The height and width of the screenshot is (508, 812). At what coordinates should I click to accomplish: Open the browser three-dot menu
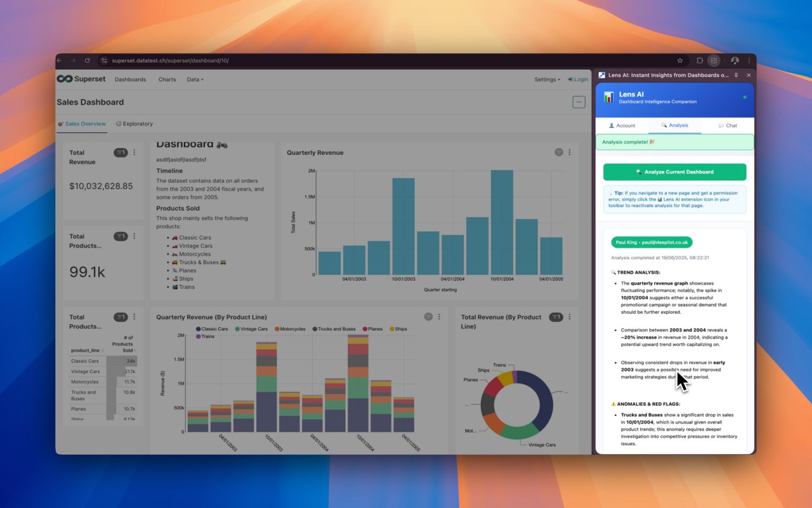click(x=749, y=60)
